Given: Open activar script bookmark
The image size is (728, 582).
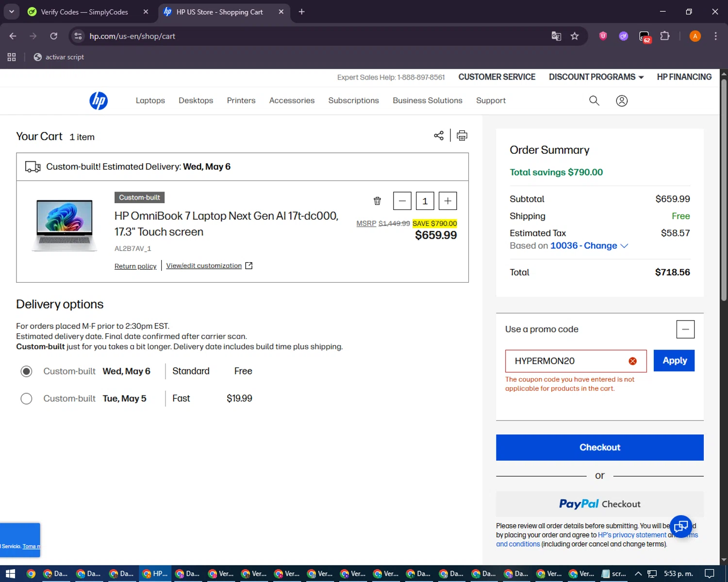Looking at the screenshot, I should (x=59, y=57).
